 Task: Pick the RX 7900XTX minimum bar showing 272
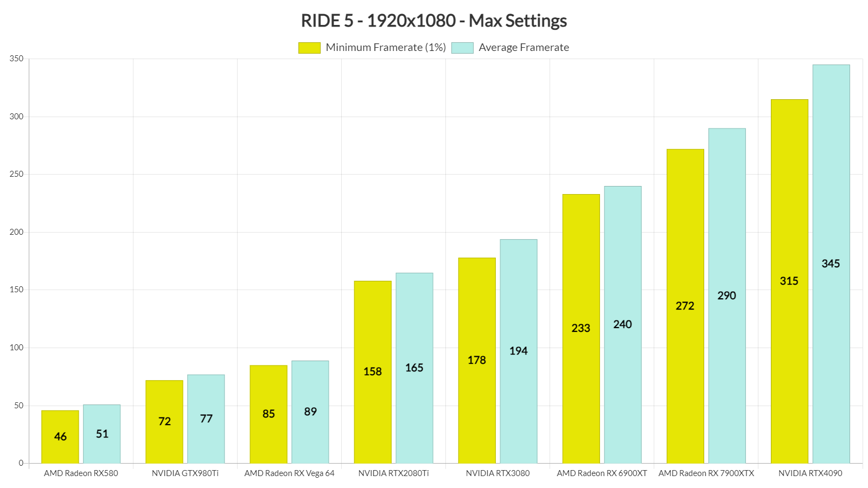point(685,306)
